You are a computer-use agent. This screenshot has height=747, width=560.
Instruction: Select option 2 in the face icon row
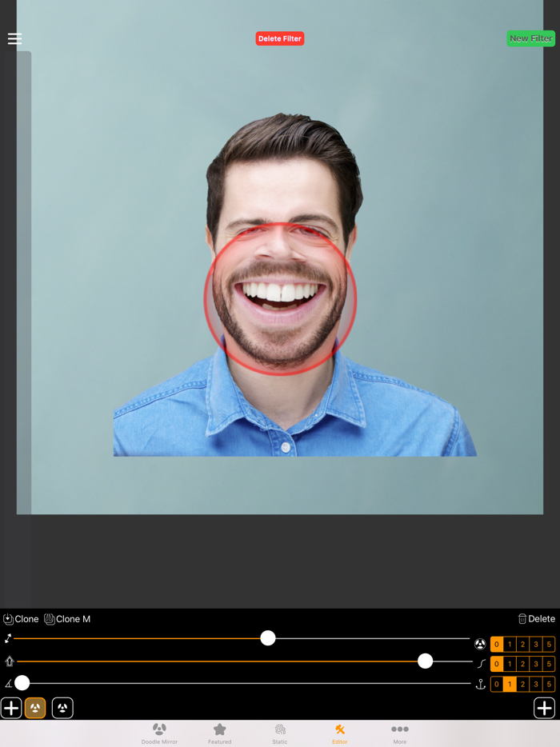523,644
